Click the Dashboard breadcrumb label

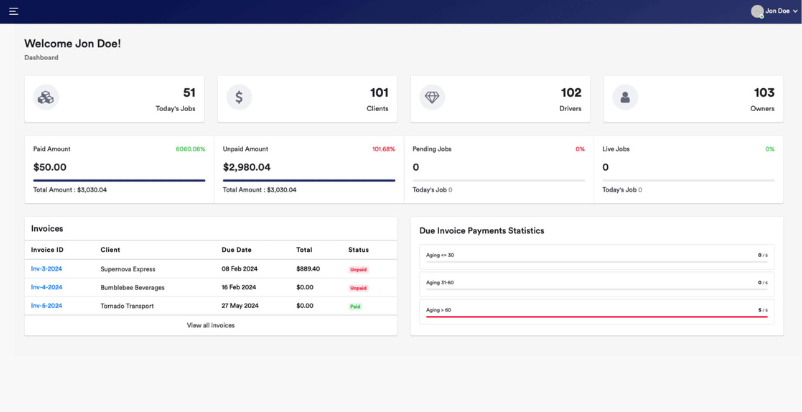point(41,58)
